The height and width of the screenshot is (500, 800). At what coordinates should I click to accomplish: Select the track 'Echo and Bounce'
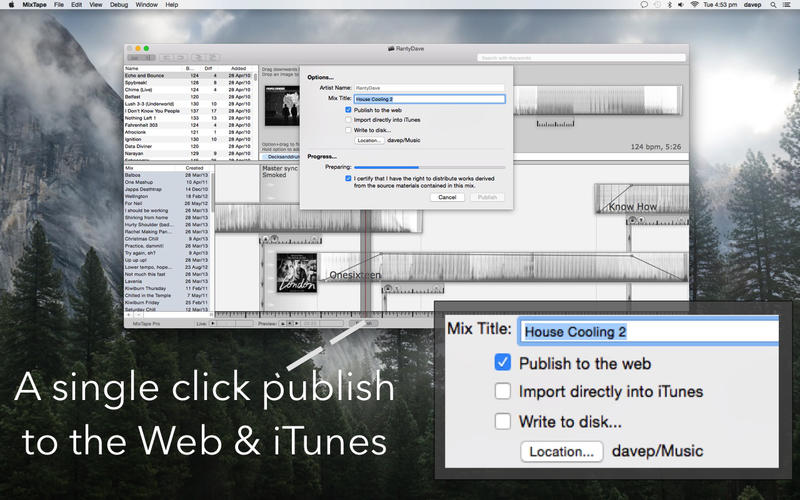coord(188,76)
